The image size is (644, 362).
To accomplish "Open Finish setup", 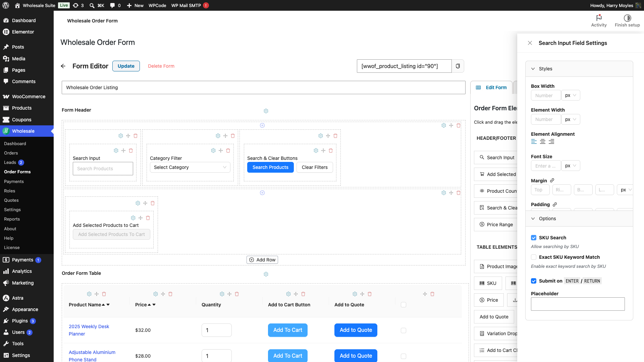I will (627, 21).
